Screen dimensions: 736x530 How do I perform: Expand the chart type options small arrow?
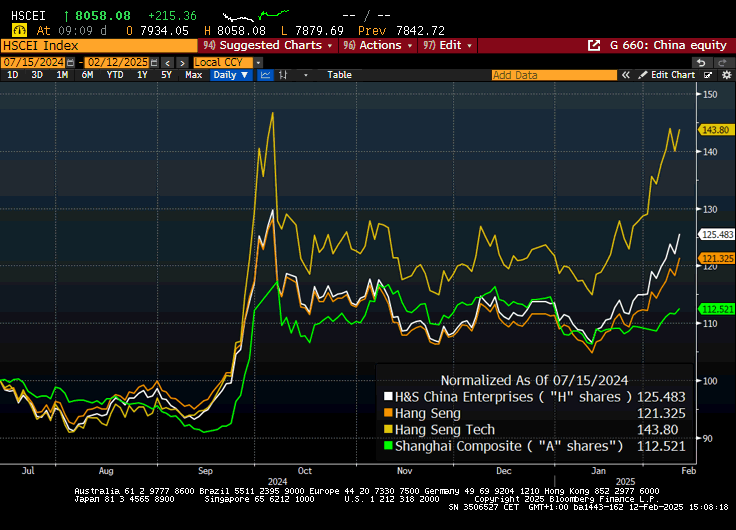tap(306, 75)
